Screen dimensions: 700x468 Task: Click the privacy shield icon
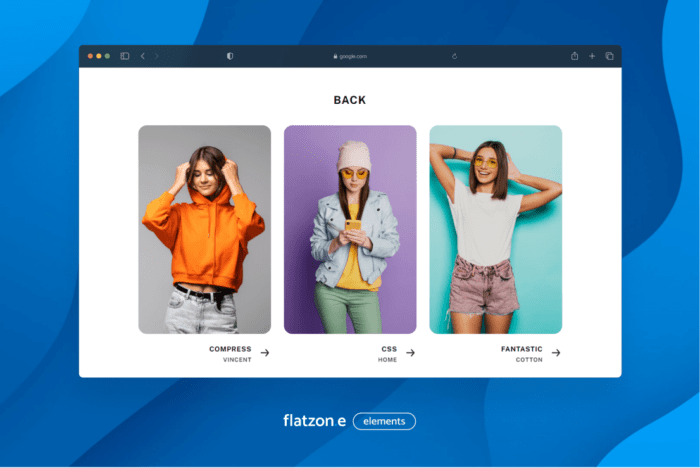(230, 56)
